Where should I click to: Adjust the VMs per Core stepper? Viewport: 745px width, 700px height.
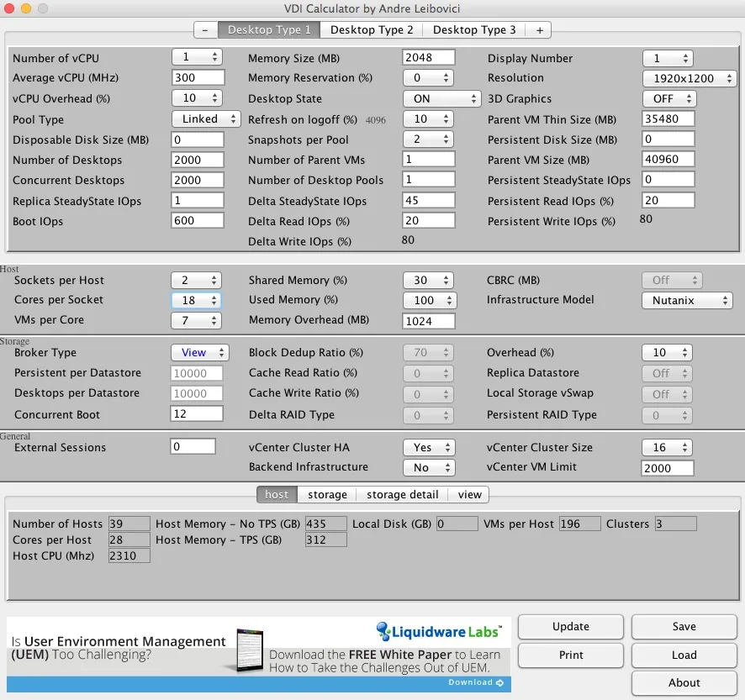point(196,320)
